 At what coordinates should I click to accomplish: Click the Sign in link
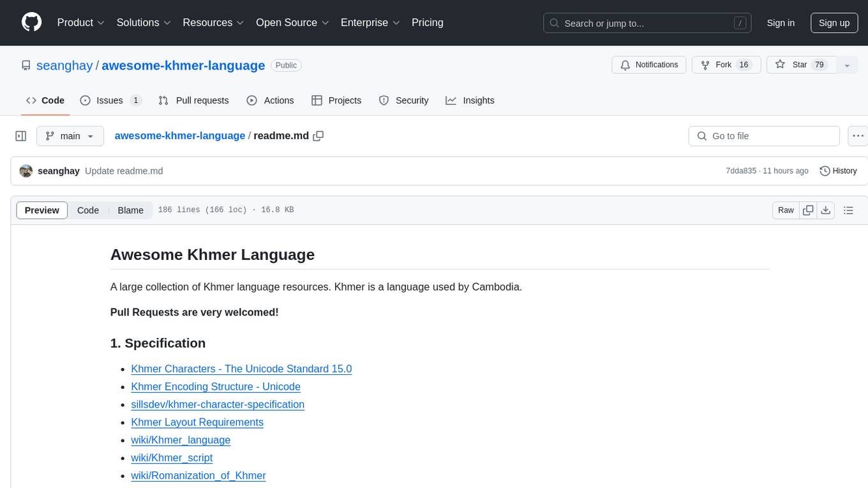point(781,23)
